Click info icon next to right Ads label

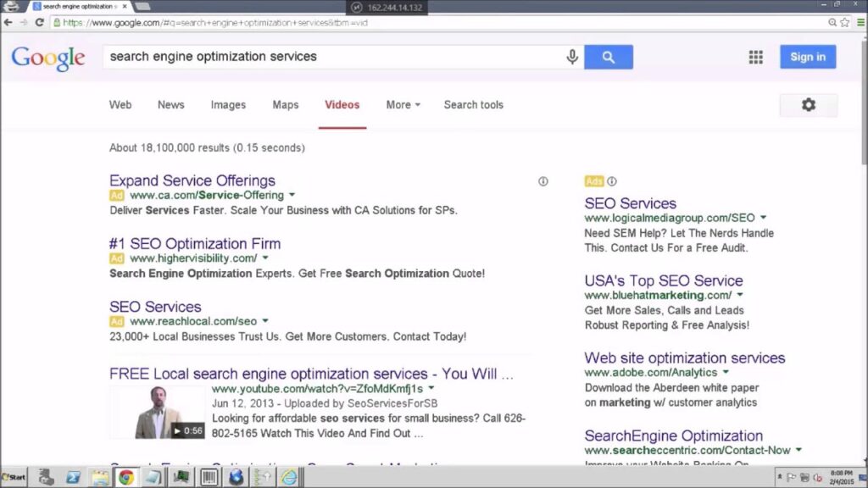[612, 181]
